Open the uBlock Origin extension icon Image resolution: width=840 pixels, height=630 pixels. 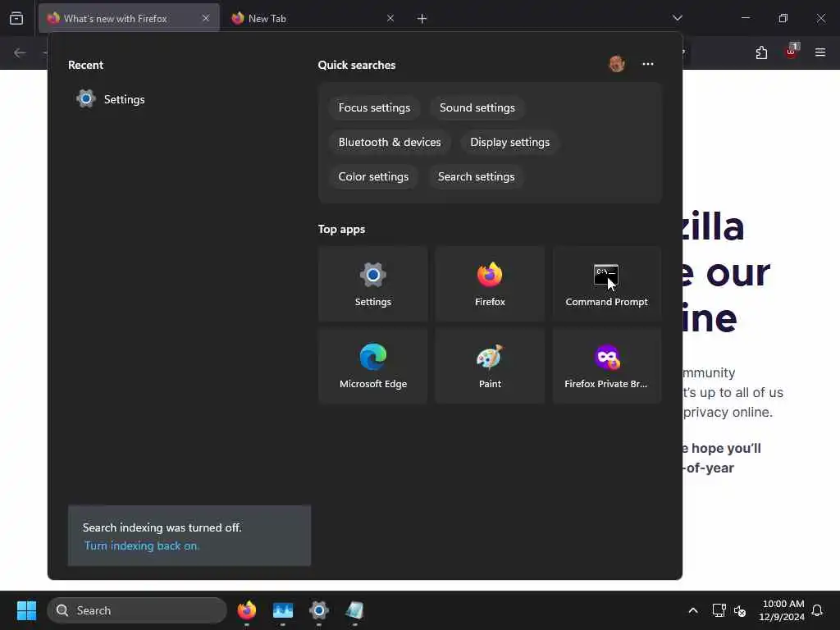click(792, 52)
